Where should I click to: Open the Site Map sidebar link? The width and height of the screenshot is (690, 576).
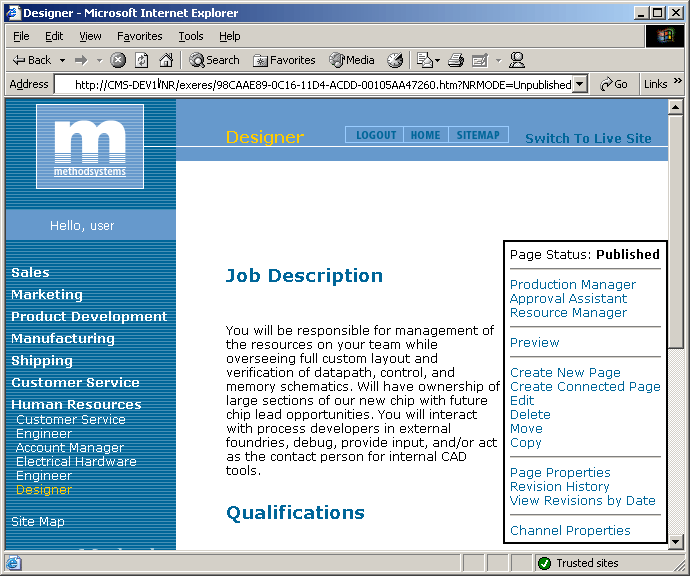[x=38, y=521]
